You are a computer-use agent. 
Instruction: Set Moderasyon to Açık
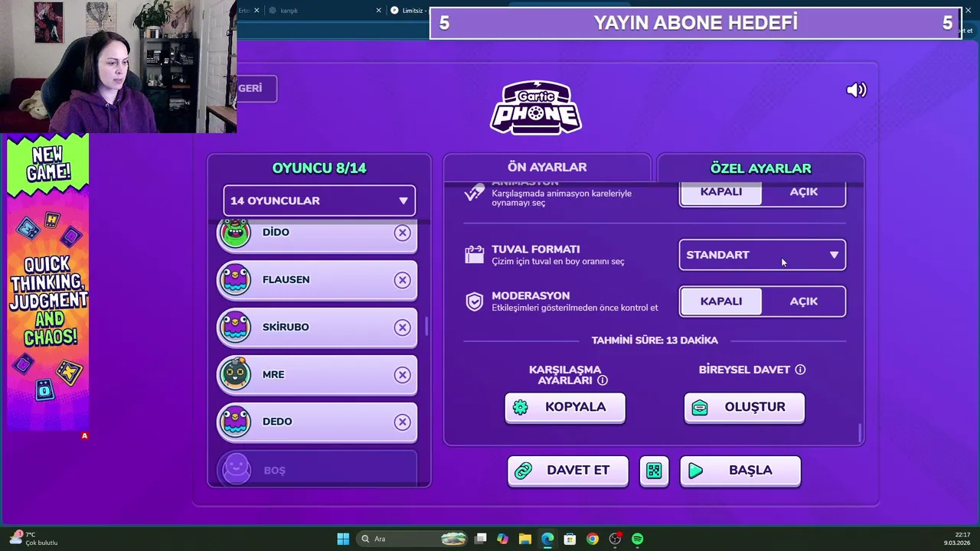point(804,302)
